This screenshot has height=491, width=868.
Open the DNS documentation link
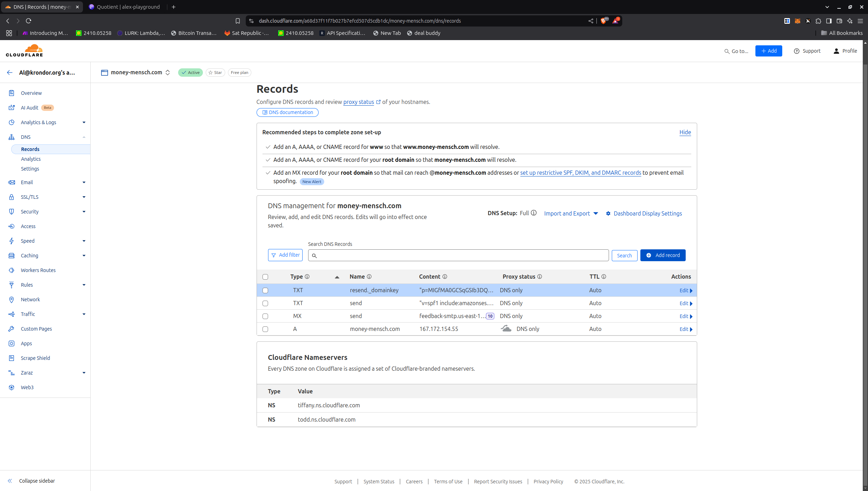(x=287, y=112)
